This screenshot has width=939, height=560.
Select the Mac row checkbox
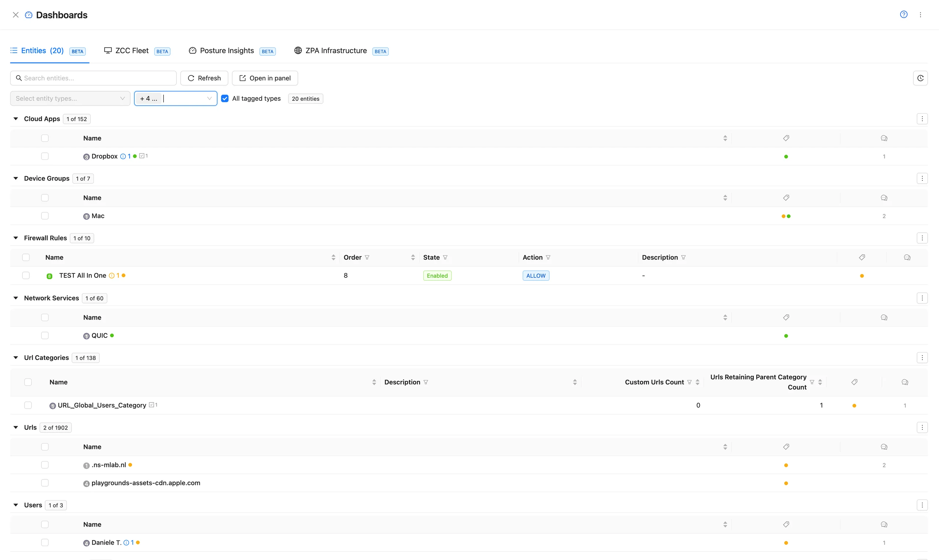click(45, 216)
